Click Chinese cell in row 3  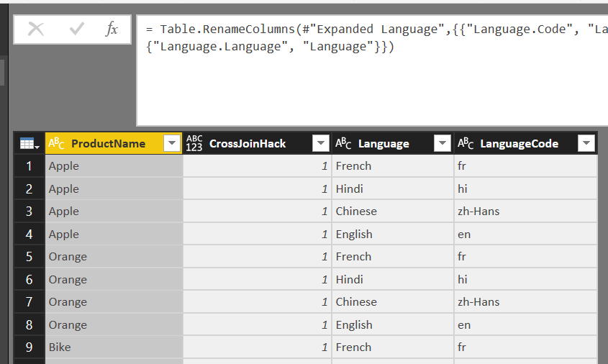coord(393,211)
